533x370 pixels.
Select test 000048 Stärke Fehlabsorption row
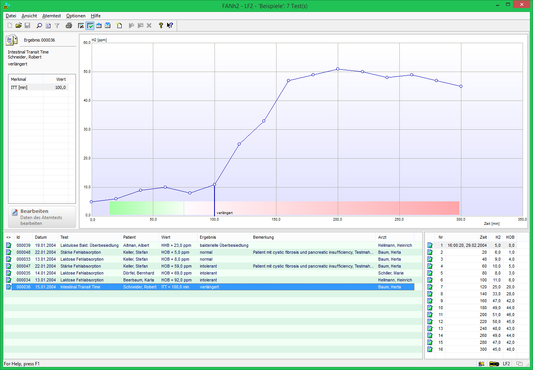[210, 252]
